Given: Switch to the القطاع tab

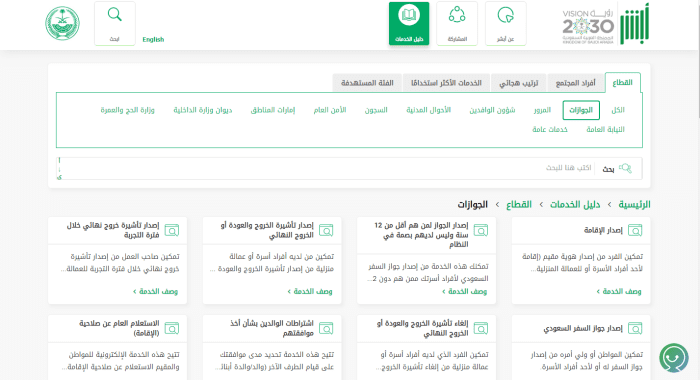Looking at the screenshot, I should (x=622, y=83).
